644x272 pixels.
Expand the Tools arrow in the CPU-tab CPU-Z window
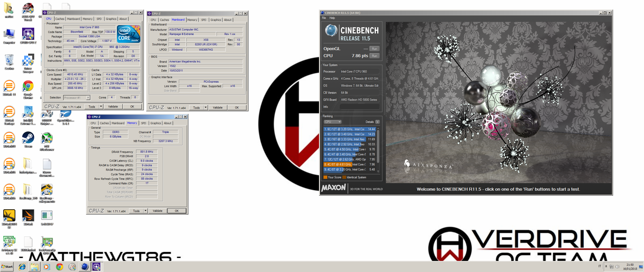click(101, 107)
